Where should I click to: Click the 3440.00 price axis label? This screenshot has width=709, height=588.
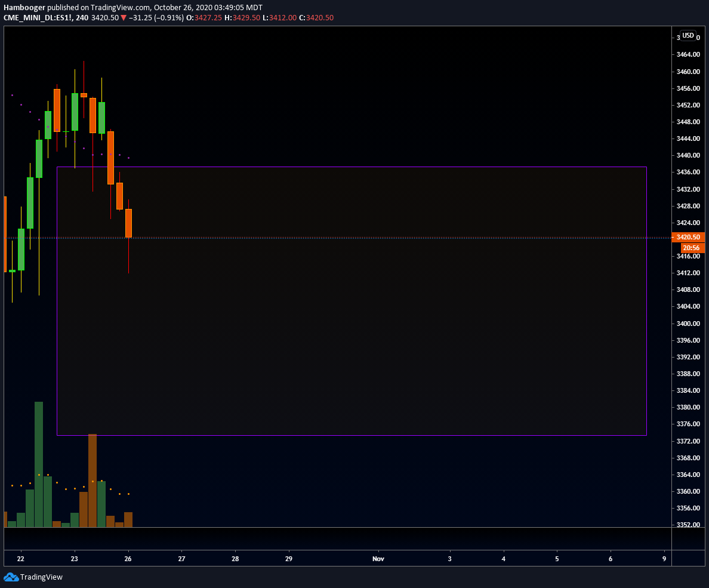tap(688, 155)
